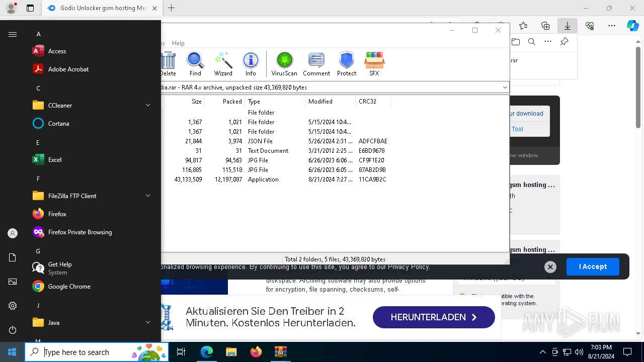Open Access from the Start menu
This screenshot has height=362, width=644.
click(x=93, y=51)
